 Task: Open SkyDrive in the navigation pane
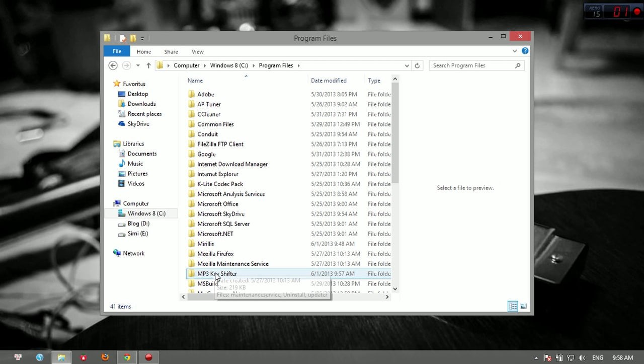pyautogui.click(x=138, y=124)
